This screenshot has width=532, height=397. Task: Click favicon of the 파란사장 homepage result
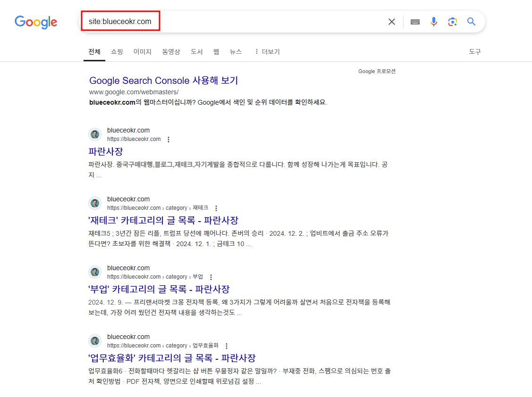tap(95, 134)
